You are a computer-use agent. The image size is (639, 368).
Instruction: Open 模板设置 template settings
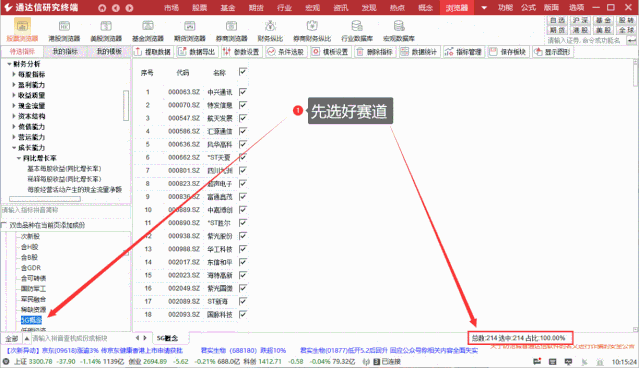click(x=330, y=52)
